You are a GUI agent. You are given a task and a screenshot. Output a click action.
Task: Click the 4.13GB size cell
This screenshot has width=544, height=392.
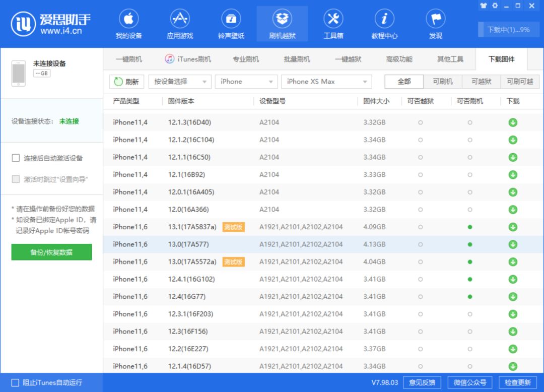pos(374,244)
